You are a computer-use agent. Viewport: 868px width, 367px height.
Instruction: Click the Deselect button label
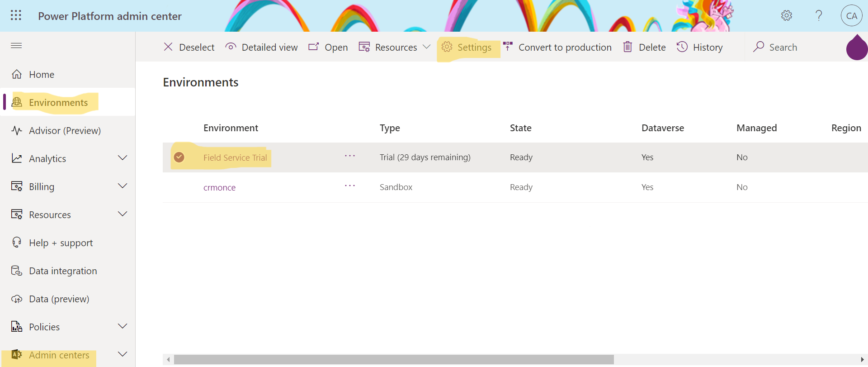(197, 47)
